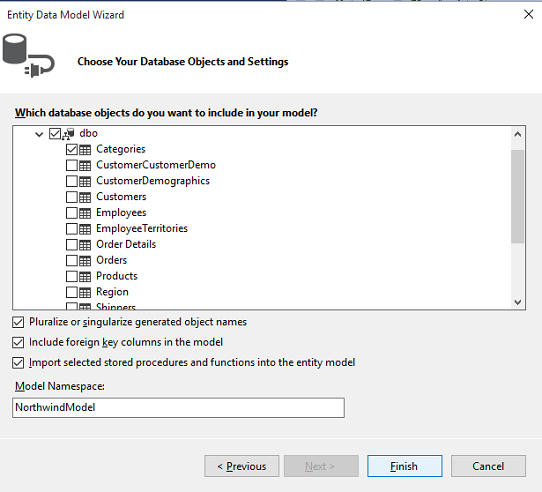The image size is (542, 492).
Task: Click the table icon next to Orders
Action: [x=85, y=261]
